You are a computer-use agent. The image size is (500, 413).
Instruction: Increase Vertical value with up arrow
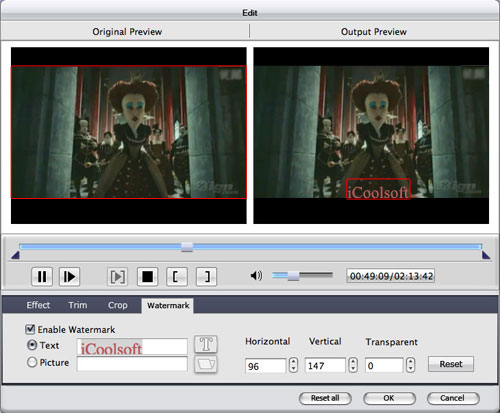coord(353,361)
